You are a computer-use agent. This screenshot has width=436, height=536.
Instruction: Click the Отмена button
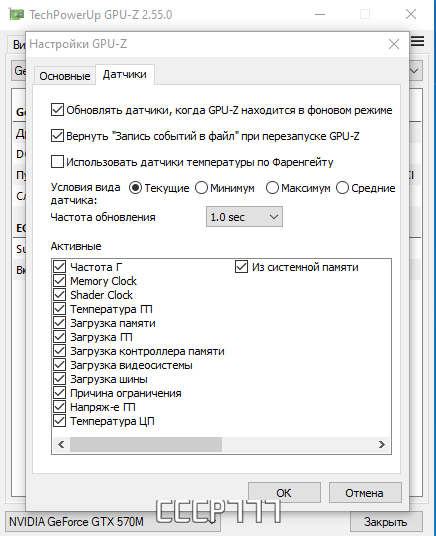(x=365, y=493)
